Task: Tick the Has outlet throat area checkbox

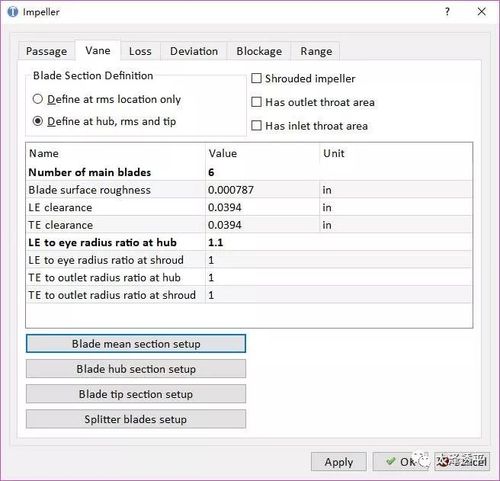Action: [256, 102]
